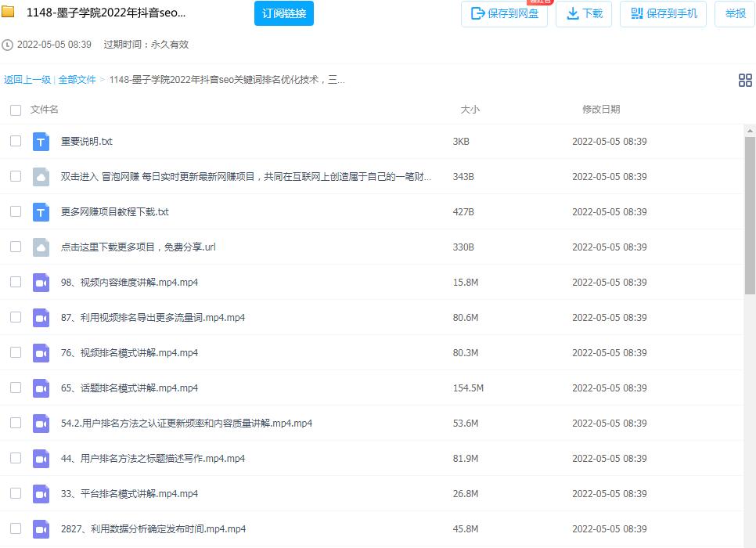Click the video icon for 44、用户排名方法之标题描述写作
The height and width of the screenshot is (548, 756).
click(41, 458)
